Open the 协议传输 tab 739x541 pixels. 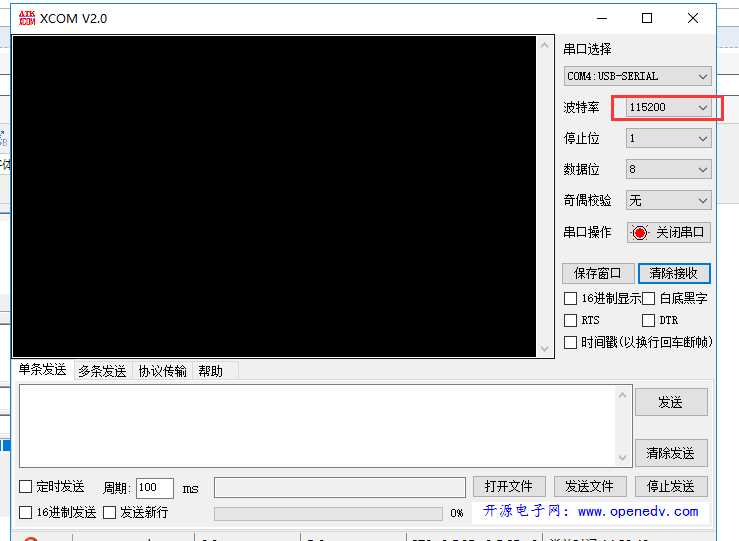pos(162,371)
